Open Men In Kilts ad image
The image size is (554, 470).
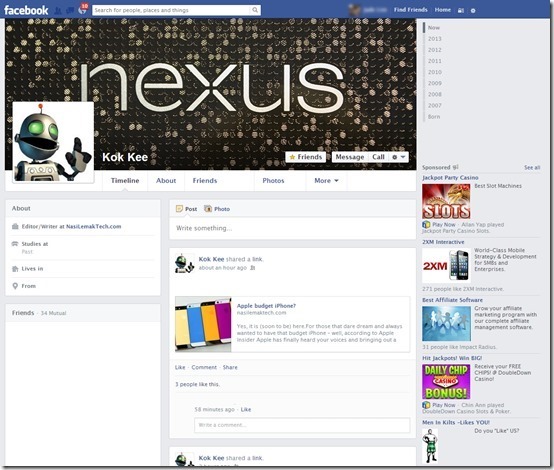pos(430,446)
